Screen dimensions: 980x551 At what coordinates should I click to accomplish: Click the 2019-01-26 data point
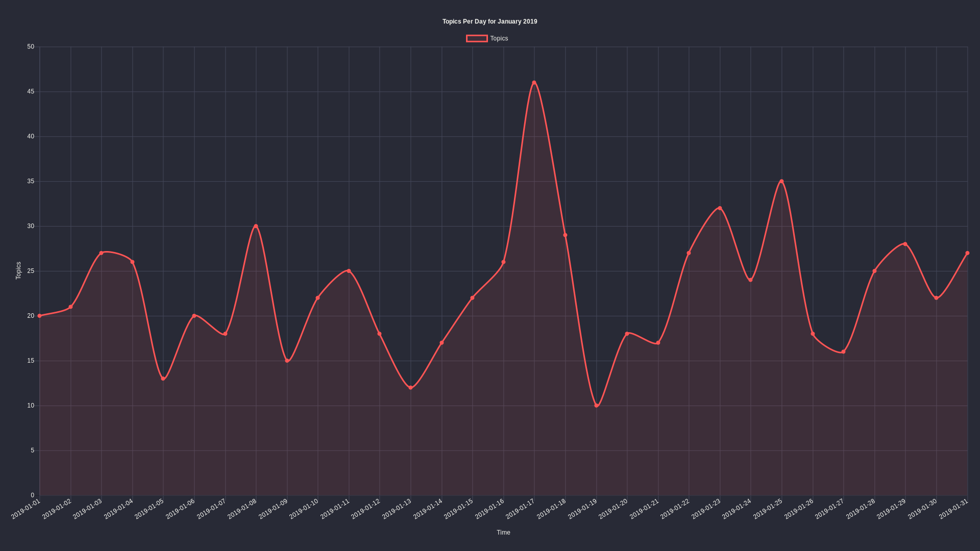813,334
